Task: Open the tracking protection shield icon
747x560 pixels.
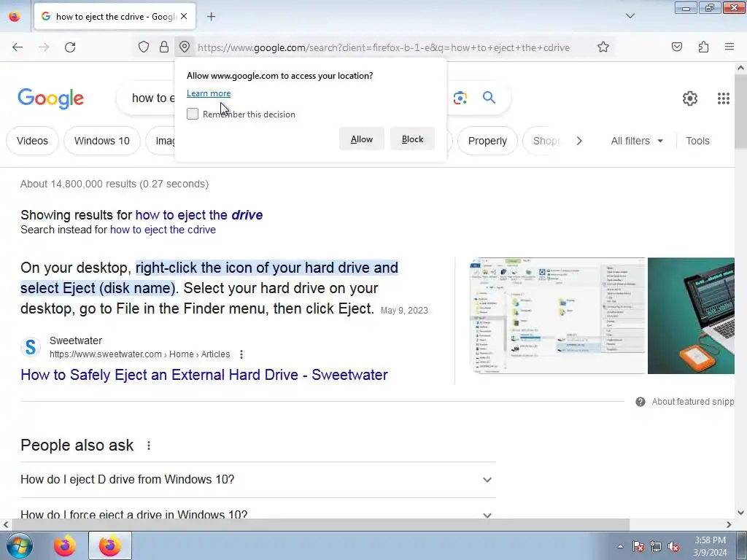Action: click(144, 47)
